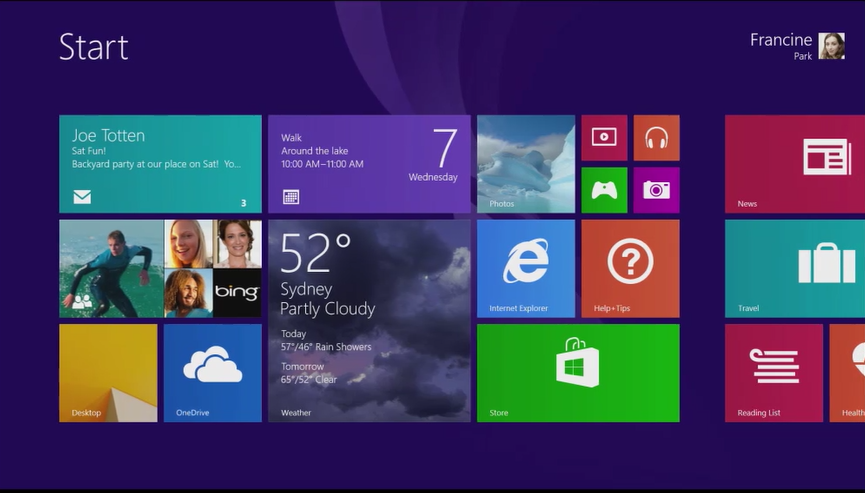
Task: Open the partially visible Health tile
Action: [x=848, y=372]
